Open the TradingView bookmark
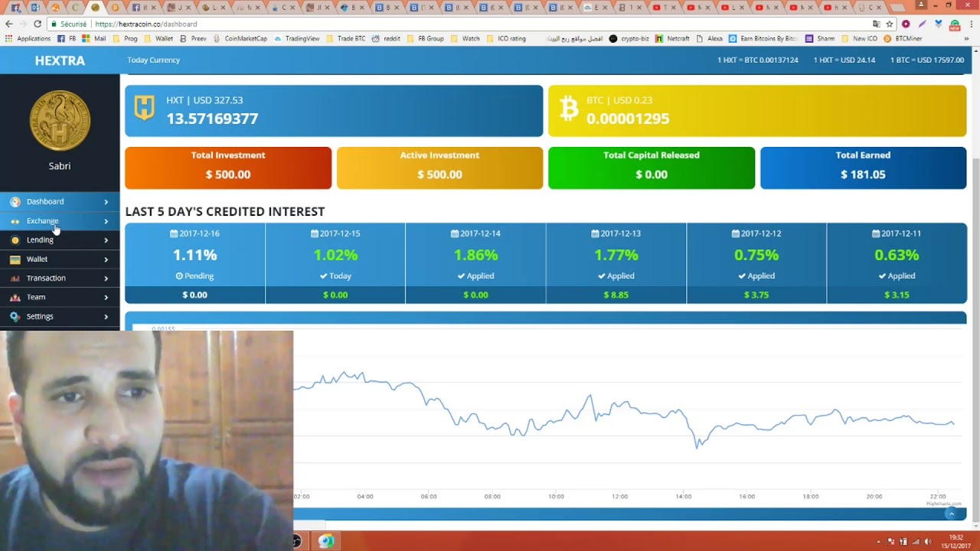 pyautogui.click(x=296, y=38)
